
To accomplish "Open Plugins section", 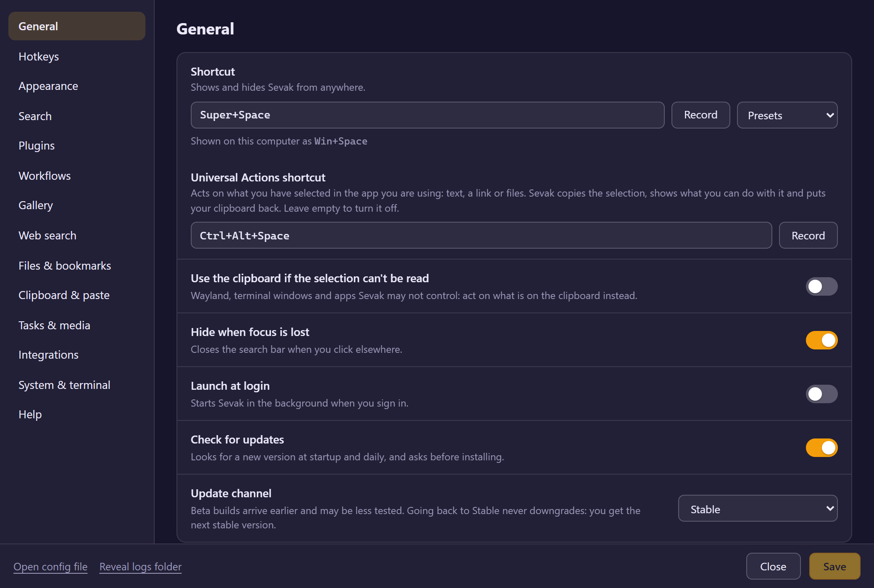I will point(77,145).
